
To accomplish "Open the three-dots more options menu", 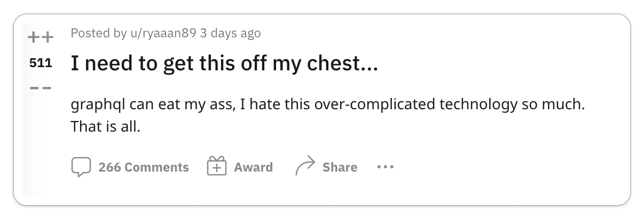I will click(x=385, y=167).
